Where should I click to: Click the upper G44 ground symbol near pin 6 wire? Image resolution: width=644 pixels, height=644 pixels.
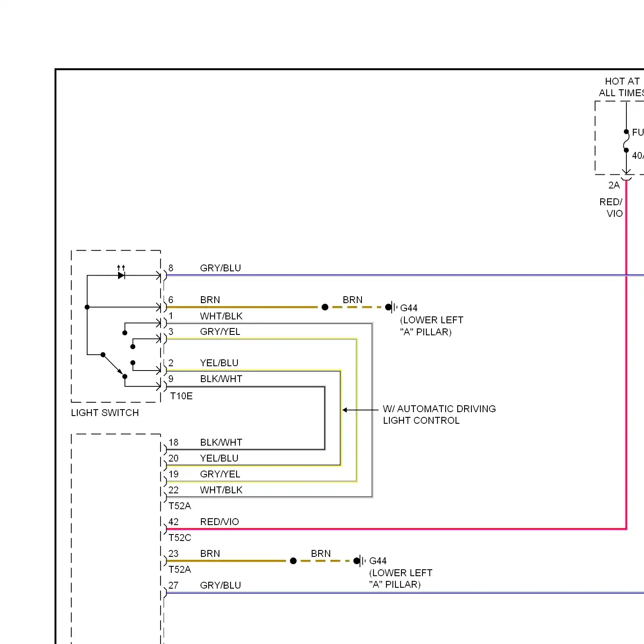tap(391, 307)
